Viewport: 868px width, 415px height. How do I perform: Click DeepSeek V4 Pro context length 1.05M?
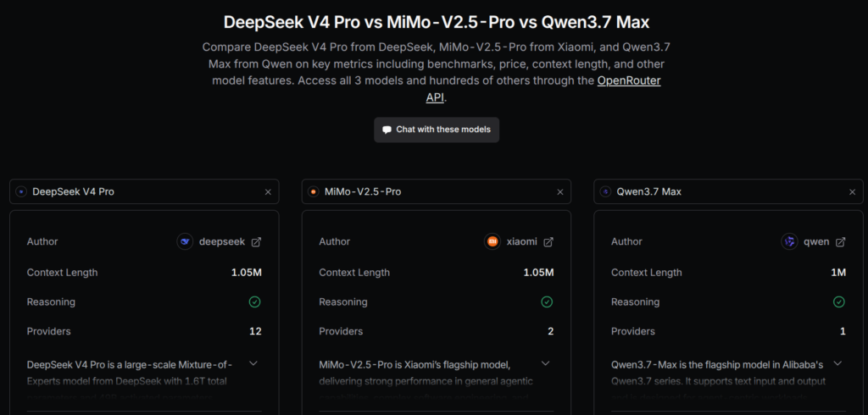click(247, 272)
